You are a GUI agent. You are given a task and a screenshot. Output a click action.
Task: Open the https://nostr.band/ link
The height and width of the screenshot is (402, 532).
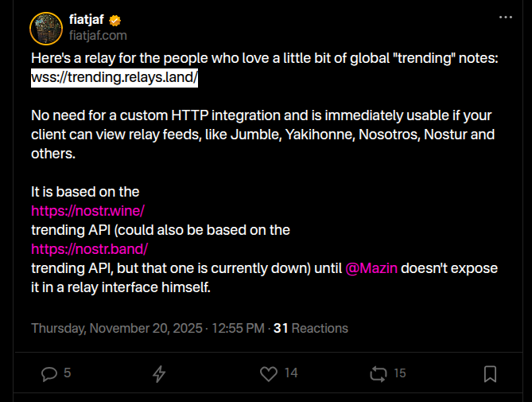89,249
